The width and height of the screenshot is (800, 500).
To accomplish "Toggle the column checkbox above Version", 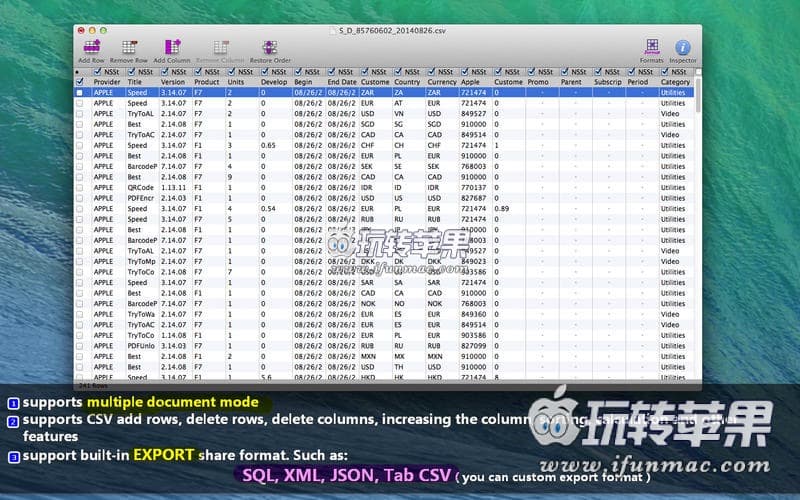I will click(x=164, y=72).
